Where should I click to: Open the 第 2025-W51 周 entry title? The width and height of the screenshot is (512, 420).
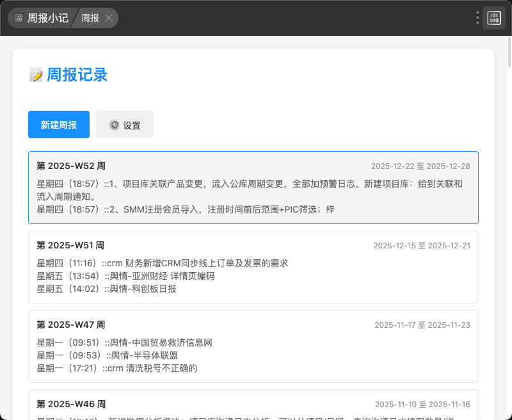pyautogui.click(x=70, y=245)
